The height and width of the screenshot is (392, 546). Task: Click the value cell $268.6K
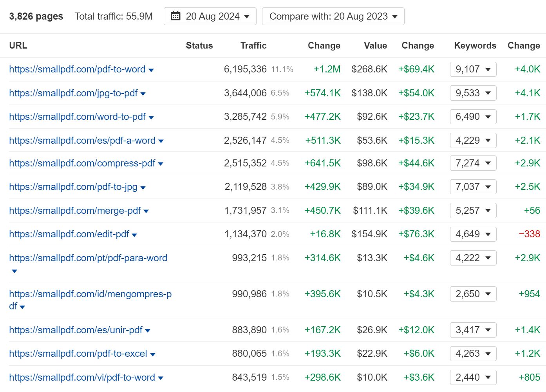pos(369,69)
